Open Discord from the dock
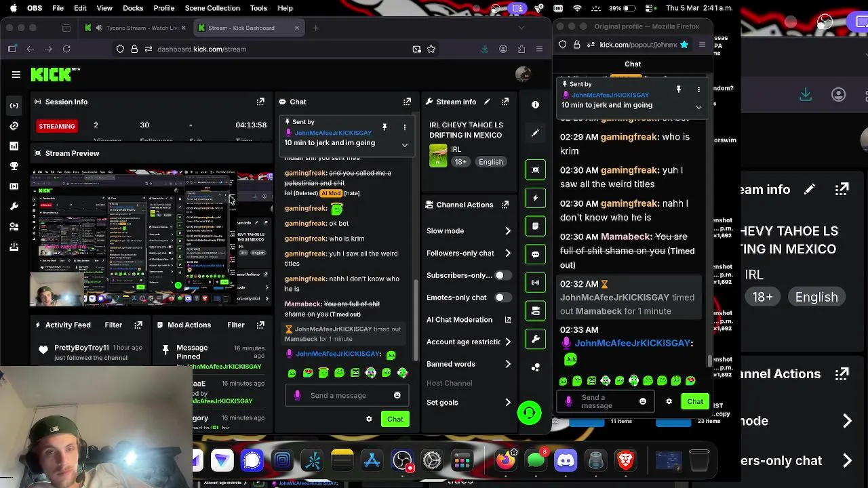This screenshot has height=488, width=868. pyautogui.click(x=566, y=461)
